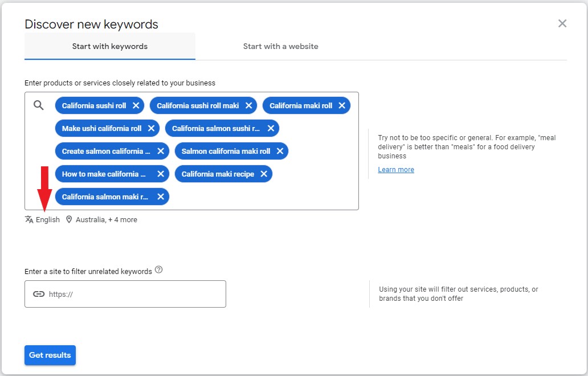This screenshot has width=588, height=376.
Task: Delete the 'California maki recipe' chip
Action: [264, 174]
